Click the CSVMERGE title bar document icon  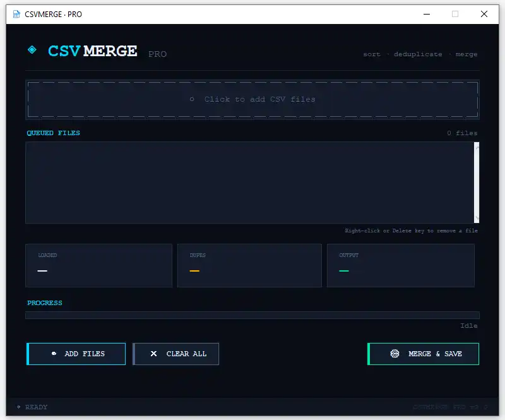16,14
